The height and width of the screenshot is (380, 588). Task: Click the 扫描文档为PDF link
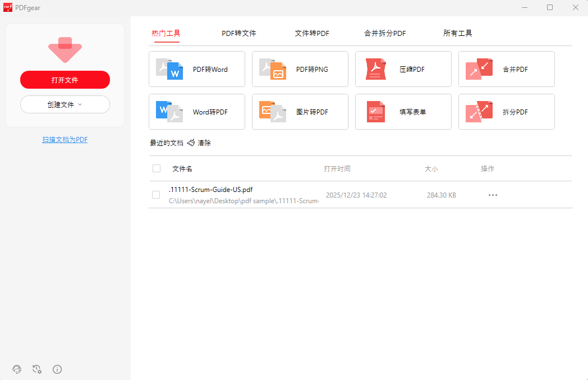tap(65, 139)
